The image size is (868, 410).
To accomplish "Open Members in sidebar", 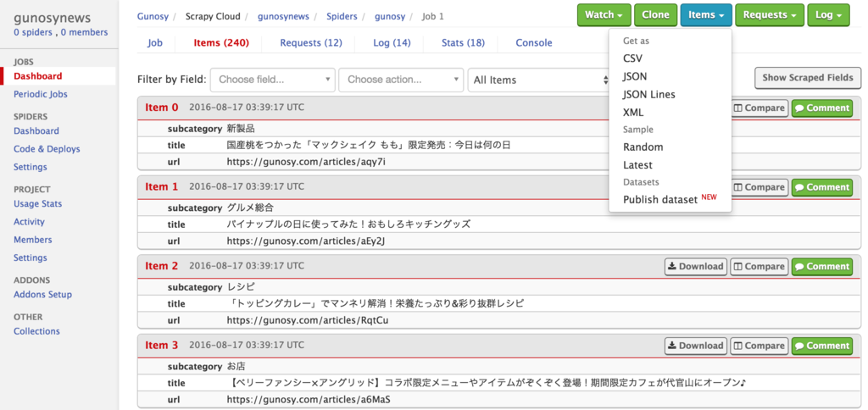I will [x=33, y=240].
